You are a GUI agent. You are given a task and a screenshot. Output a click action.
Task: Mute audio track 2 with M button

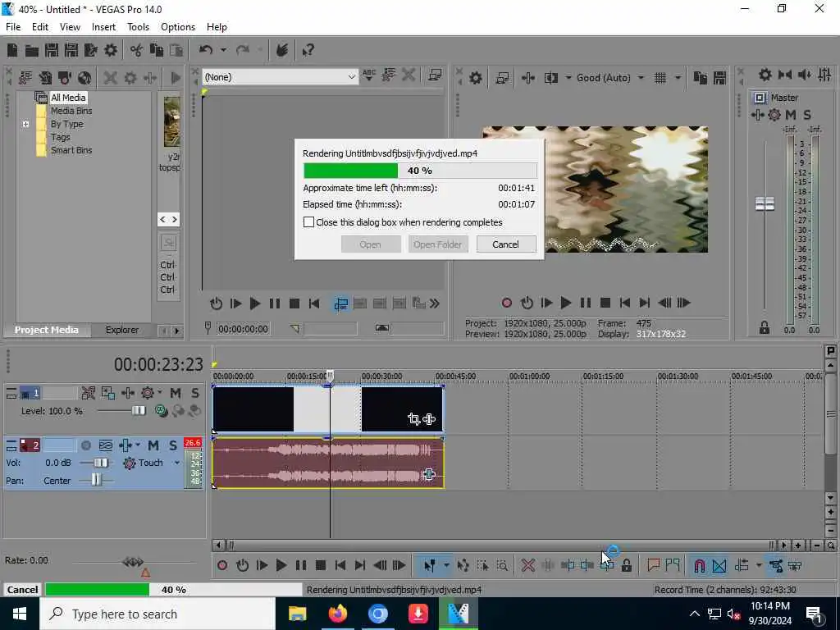point(153,445)
